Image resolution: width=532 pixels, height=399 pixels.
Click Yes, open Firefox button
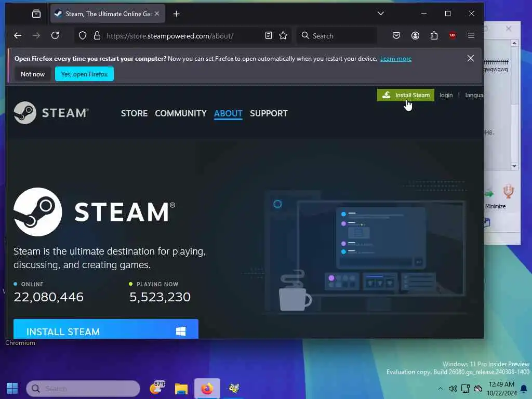85,74
